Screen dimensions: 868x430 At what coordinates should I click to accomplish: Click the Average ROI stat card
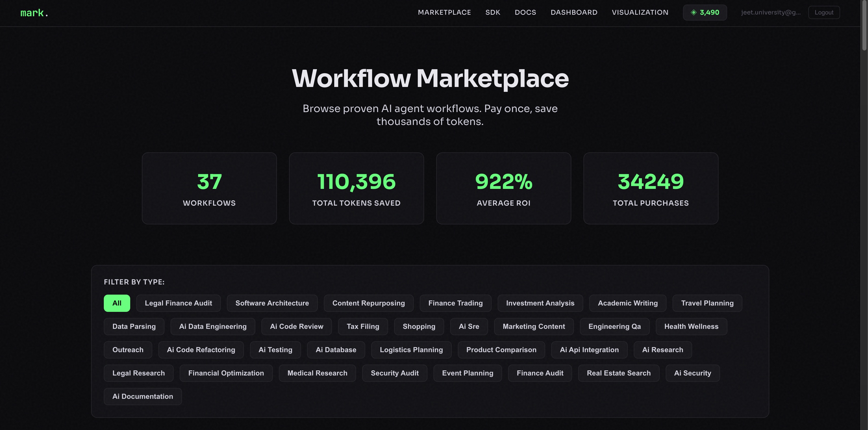503,188
